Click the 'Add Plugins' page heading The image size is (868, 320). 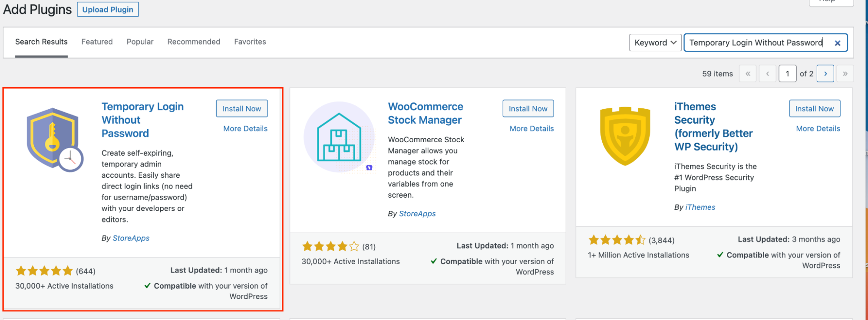(x=37, y=9)
